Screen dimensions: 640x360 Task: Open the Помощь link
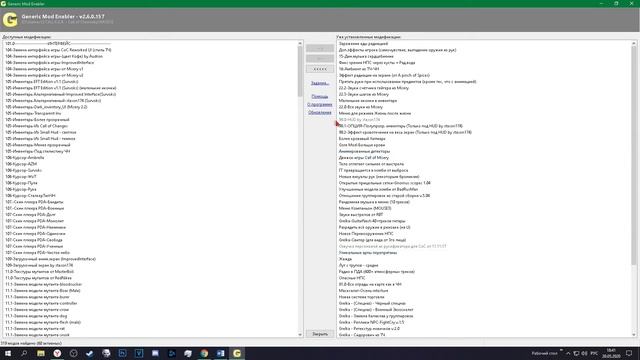pyautogui.click(x=320, y=97)
